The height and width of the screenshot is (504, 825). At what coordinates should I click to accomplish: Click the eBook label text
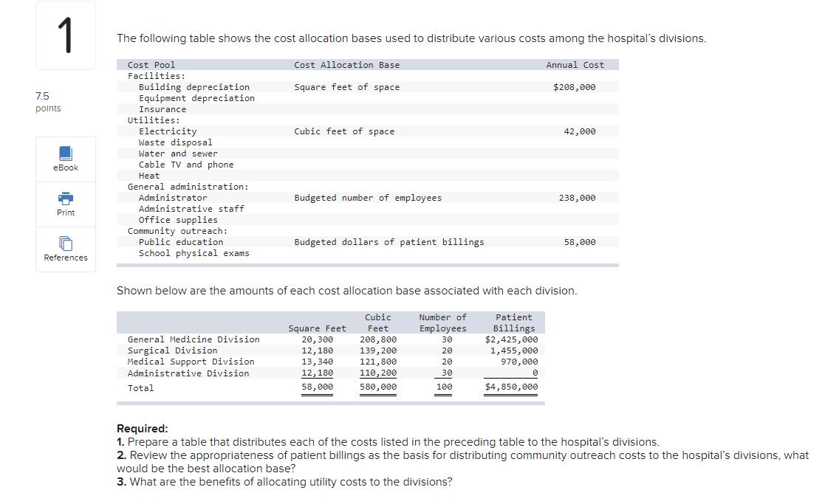pos(66,168)
